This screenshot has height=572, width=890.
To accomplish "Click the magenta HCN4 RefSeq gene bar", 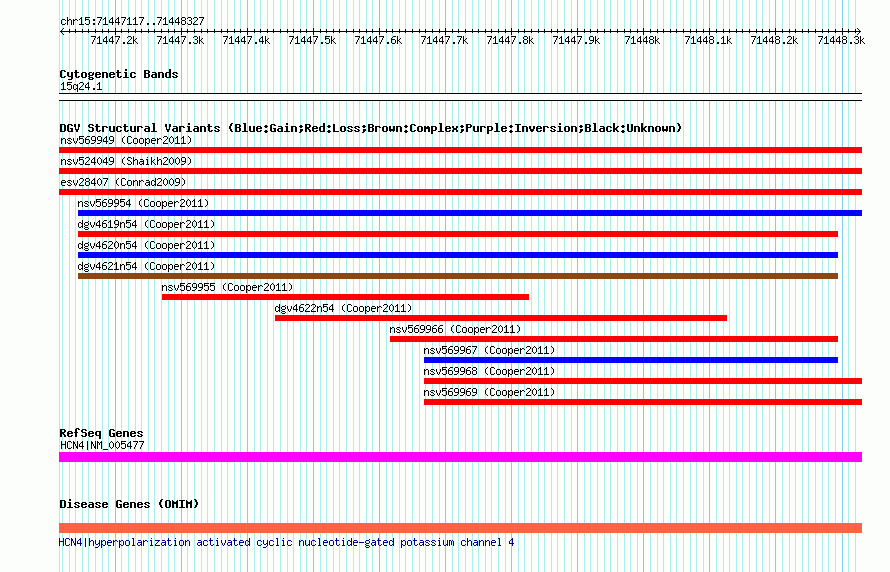I will (460, 457).
